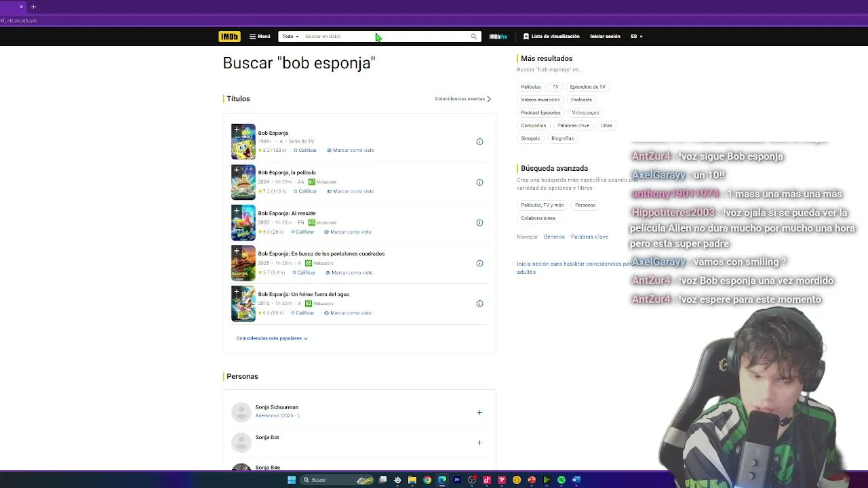This screenshot has height=488, width=868.
Task: Click the search magnifier icon
Action: click(474, 37)
